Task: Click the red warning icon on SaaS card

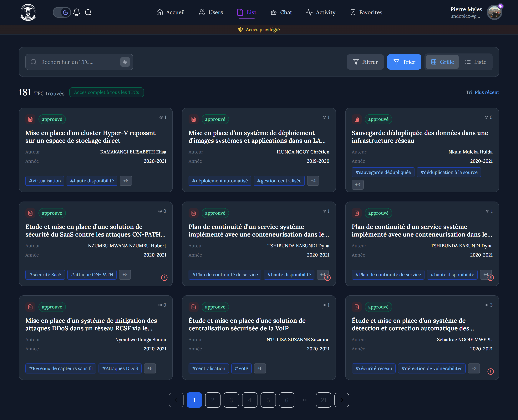Action: point(164,277)
